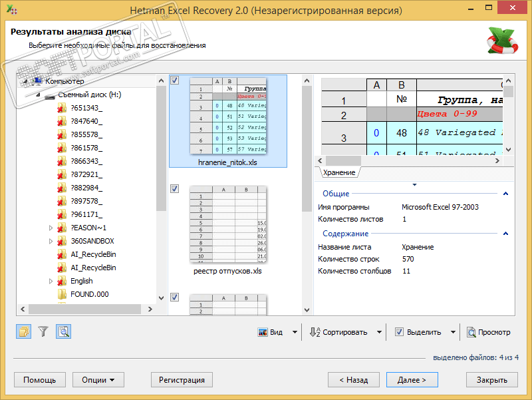Click the Количество строк value 570

tap(408, 259)
